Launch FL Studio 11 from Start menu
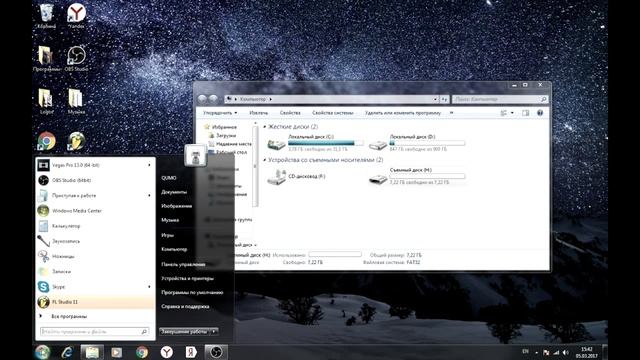Screen dimensions: 640x360 coord(95,302)
